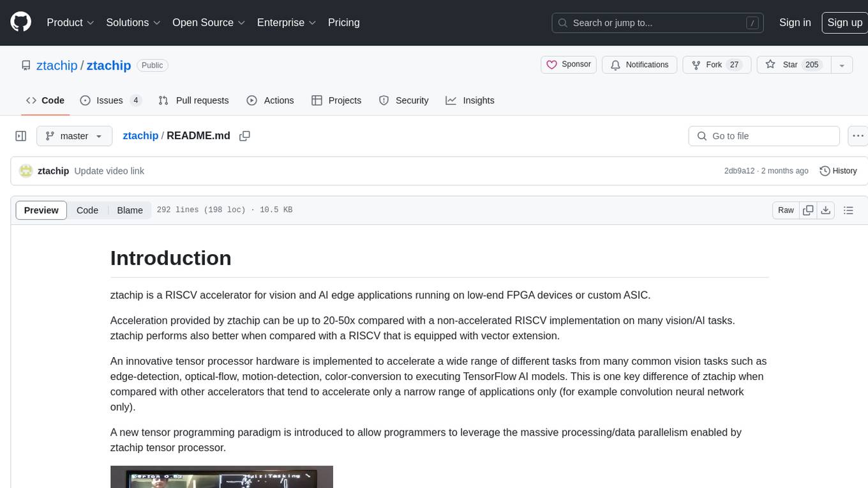Image resolution: width=868 pixels, height=488 pixels.
Task: Open the master branch selector
Action: point(74,136)
